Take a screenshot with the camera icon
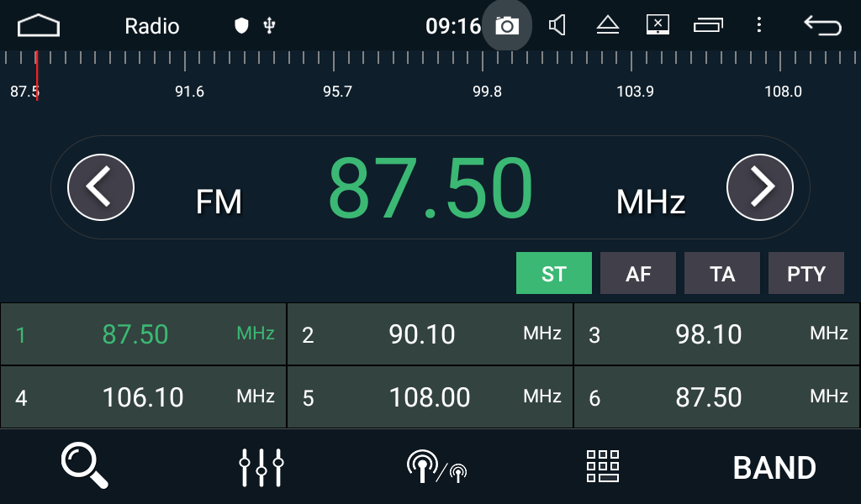The height and width of the screenshot is (504, 861). coord(506,26)
